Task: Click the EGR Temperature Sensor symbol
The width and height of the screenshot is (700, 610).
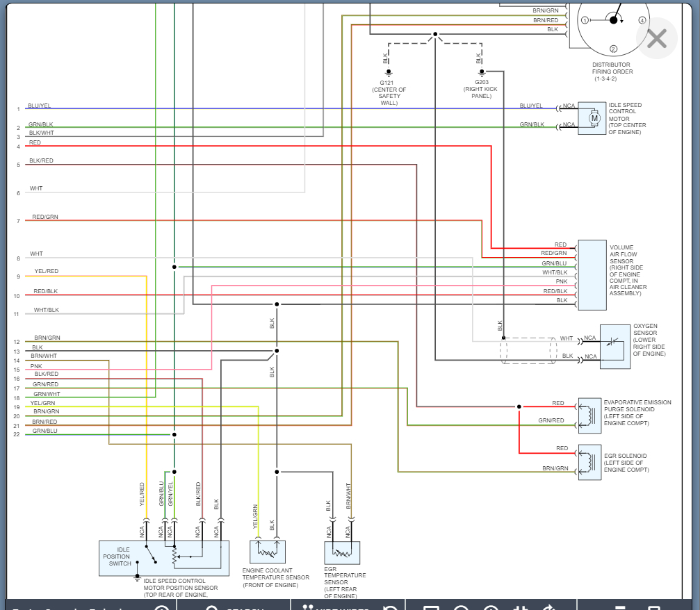Action: pos(342,553)
